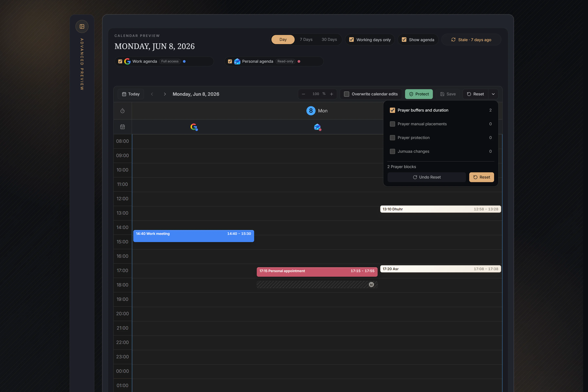Screen dimensions: 588x392
Task: Click the Outlook icon in the column header
Action: pos(317,127)
